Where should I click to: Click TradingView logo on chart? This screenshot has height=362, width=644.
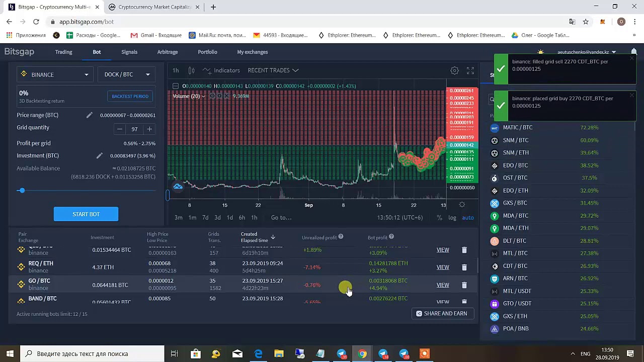pos(178,187)
